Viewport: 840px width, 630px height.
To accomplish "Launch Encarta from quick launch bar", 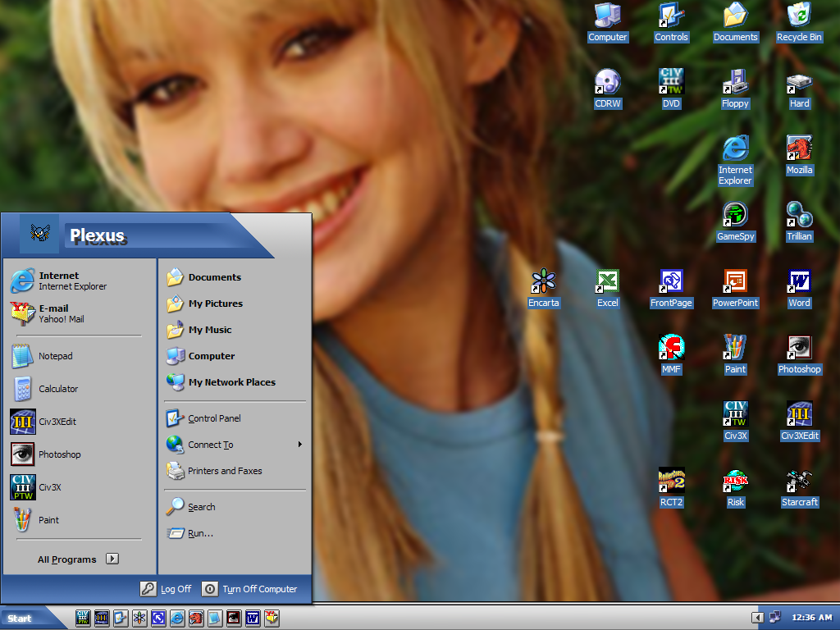I will coord(139,619).
